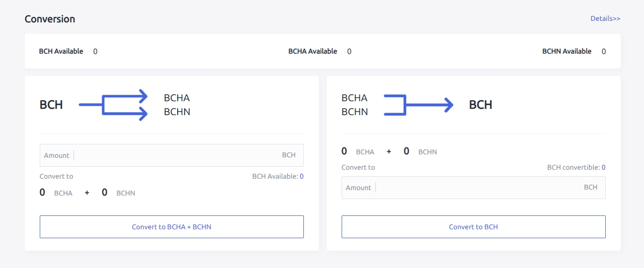Click the Conversion page heading

pyautogui.click(x=50, y=19)
